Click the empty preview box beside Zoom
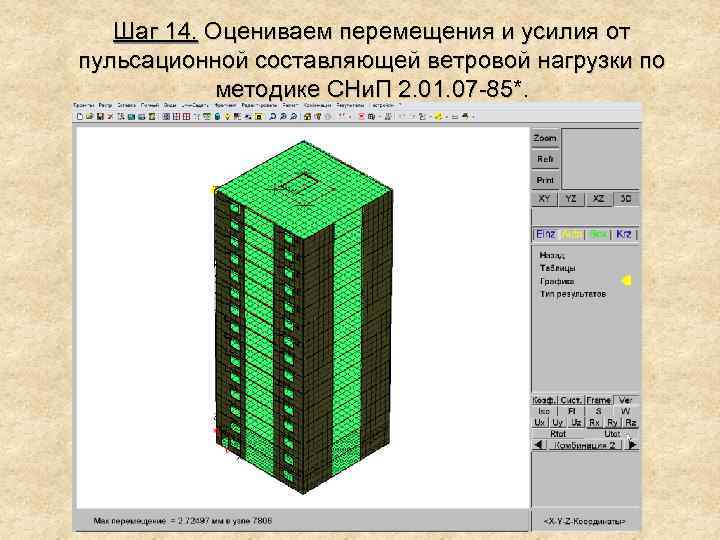Image resolution: width=720 pixels, height=540 pixels. tap(601, 159)
